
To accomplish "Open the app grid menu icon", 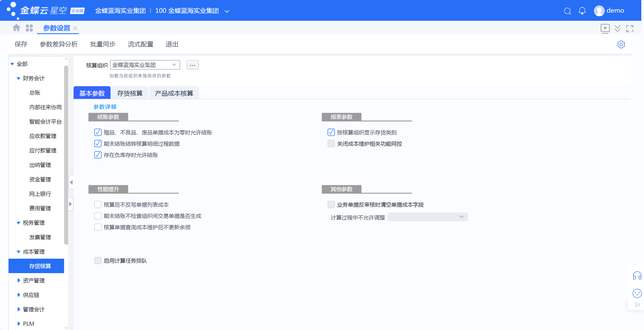I will pos(29,28).
